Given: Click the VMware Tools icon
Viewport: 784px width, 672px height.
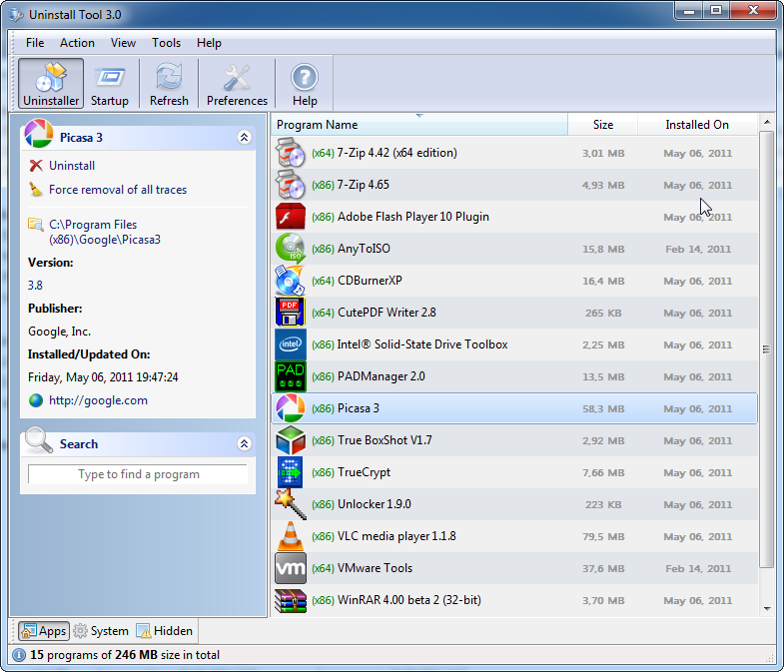Looking at the screenshot, I should point(290,568).
